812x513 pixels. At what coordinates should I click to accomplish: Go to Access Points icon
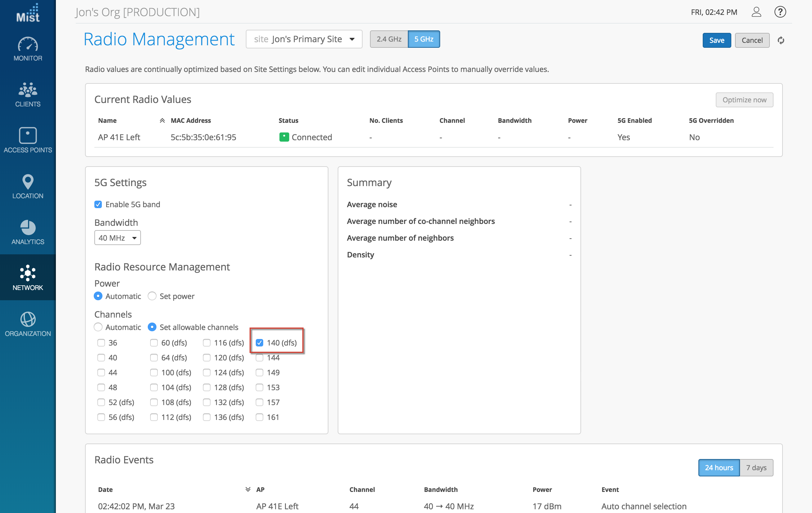tap(28, 136)
